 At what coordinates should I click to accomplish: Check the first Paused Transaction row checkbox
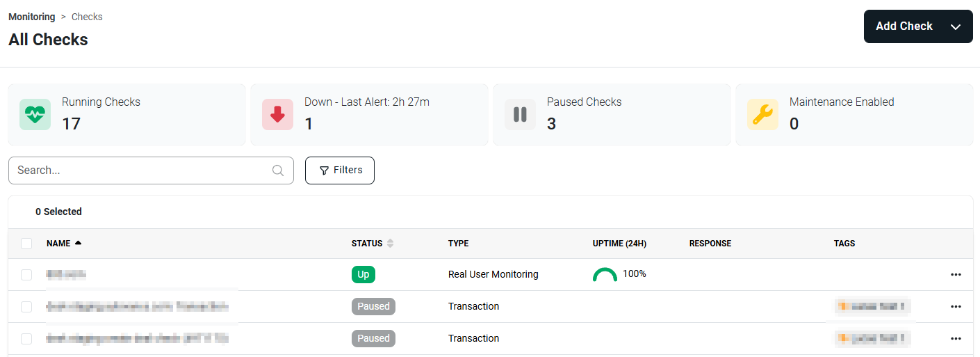point(26,307)
